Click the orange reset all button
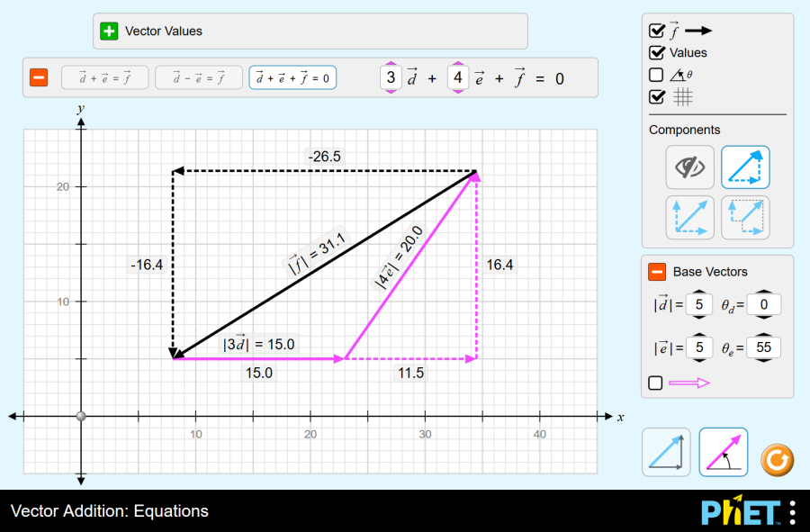Image resolution: width=810 pixels, height=532 pixels. (x=777, y=460)
